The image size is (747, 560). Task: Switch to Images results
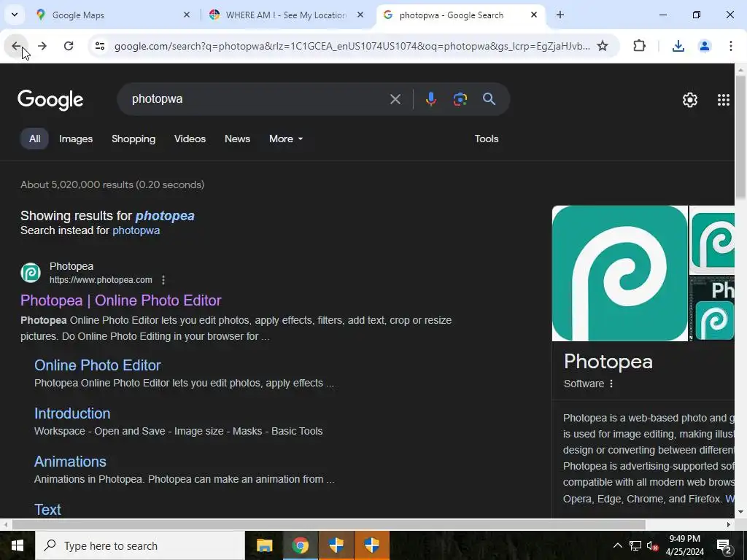tap(76, 139)
